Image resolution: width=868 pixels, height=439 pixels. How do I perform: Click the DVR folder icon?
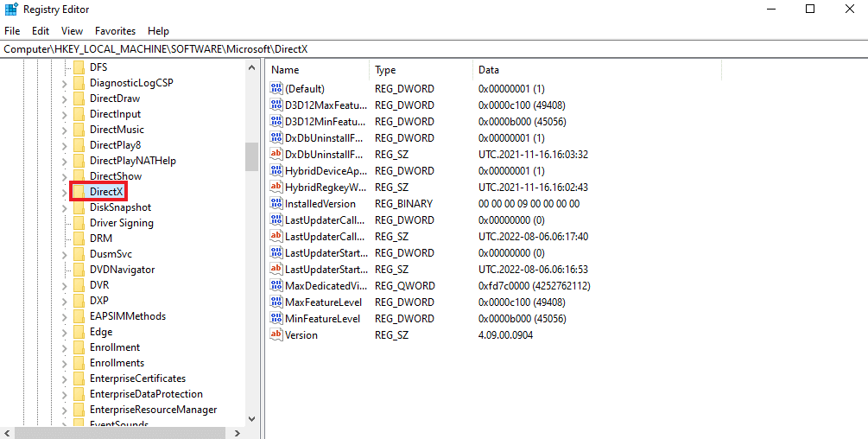click(79, 285)
